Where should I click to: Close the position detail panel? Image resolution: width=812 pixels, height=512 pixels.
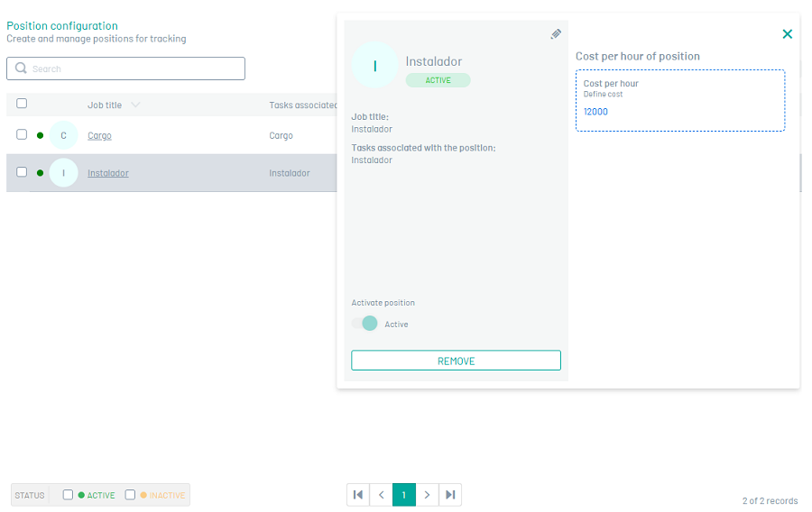(x=787, y=34)
